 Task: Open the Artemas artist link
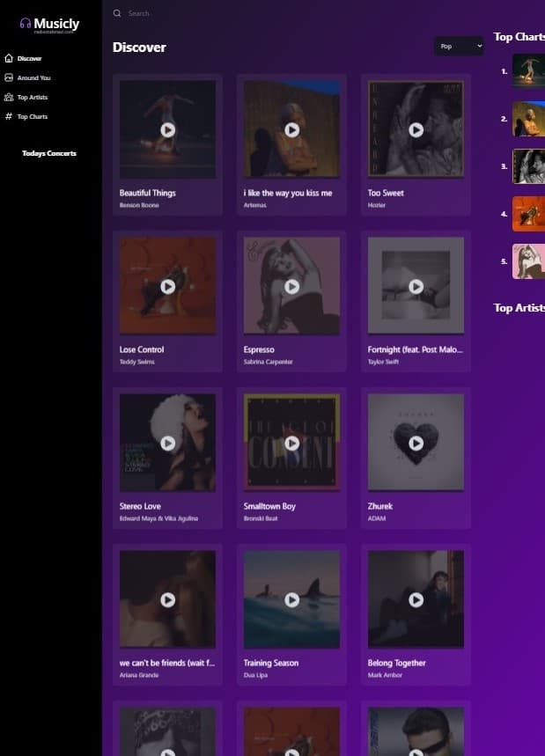tap(254, 205)
